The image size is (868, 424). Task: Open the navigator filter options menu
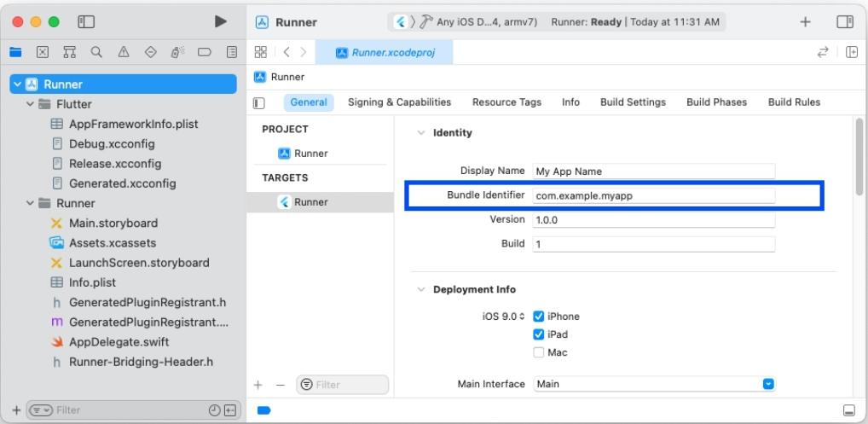coord(41,410)
